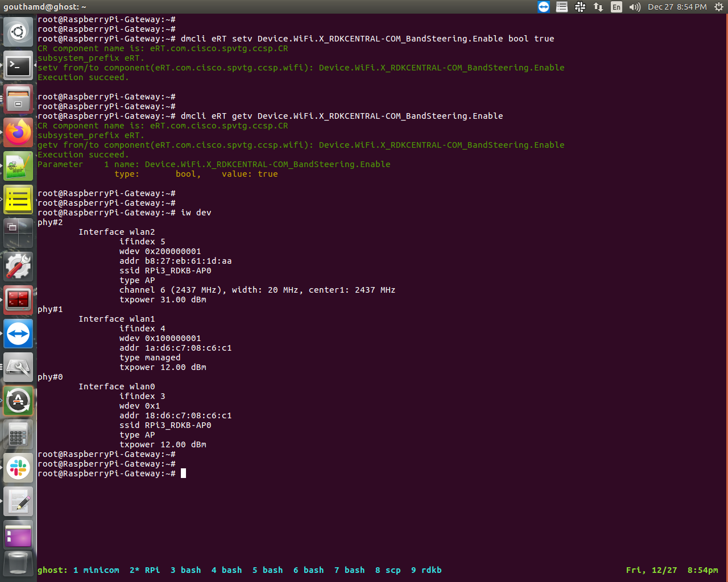Switch to screen window 9 rdkb
Screen dimensions: 728x582
(426, 570)
